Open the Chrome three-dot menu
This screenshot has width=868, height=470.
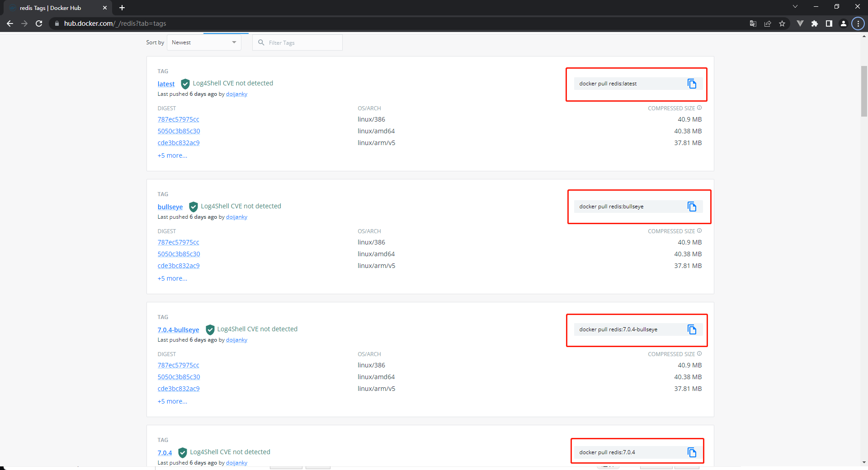(858, 23)
